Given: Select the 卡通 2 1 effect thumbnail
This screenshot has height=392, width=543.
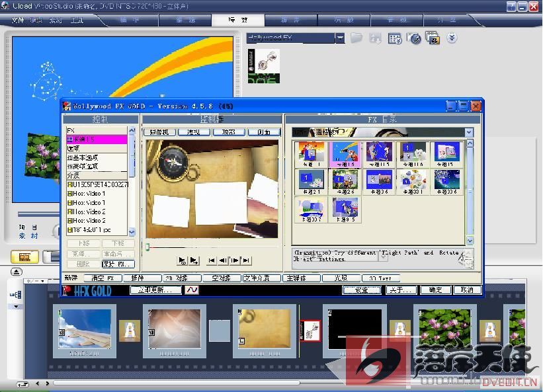Looking at the screenshot, I should pyautogui.click(x=312, y=182).
